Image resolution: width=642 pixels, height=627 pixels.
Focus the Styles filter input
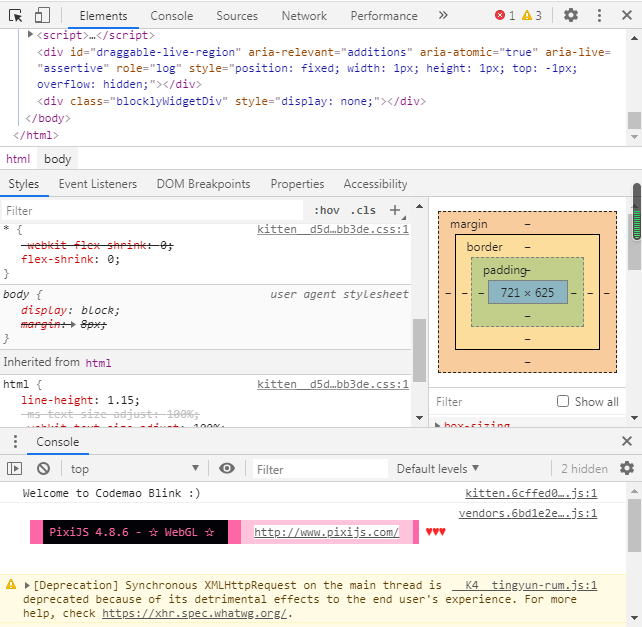pos(152,211)
